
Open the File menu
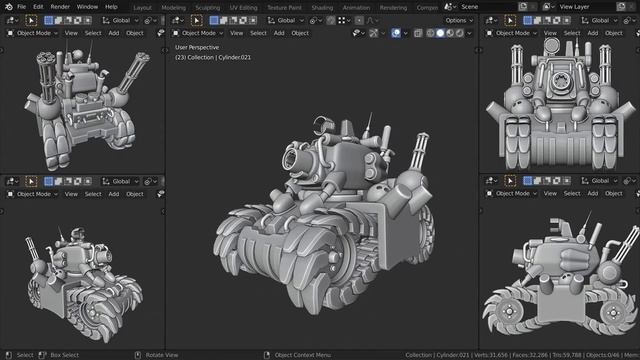pyautogui.click(x=22, y=7)
